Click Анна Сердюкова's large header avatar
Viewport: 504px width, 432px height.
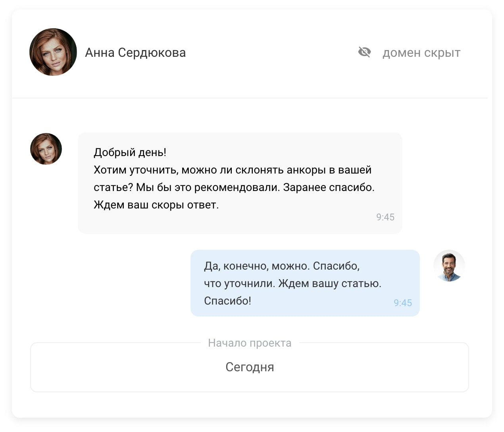[53, 52]
